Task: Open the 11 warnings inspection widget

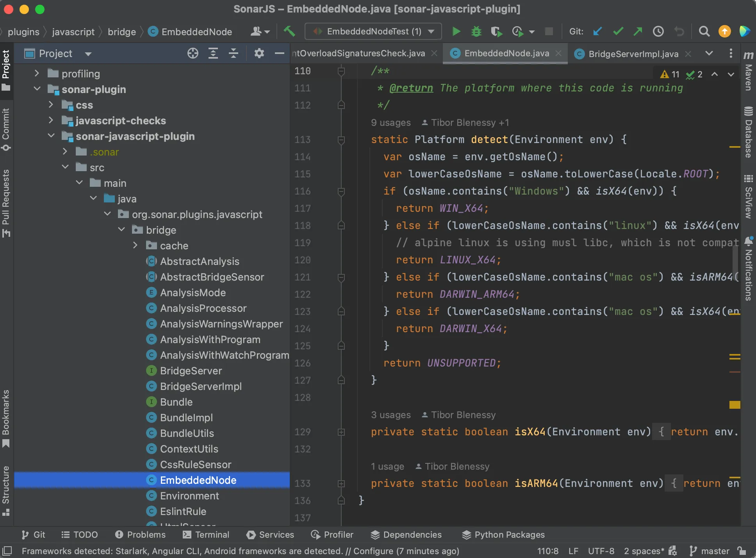Action: point(670,74)
